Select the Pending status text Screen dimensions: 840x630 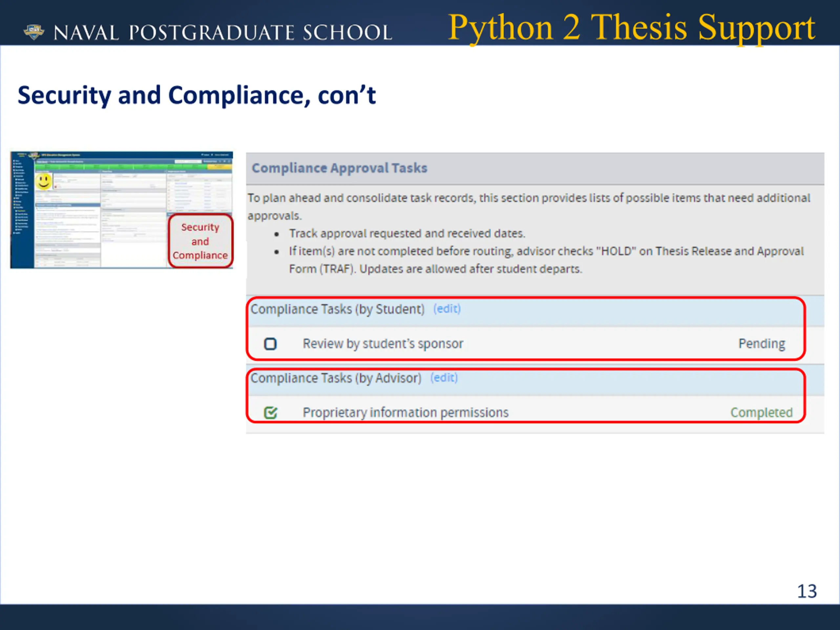click(761, 344)
